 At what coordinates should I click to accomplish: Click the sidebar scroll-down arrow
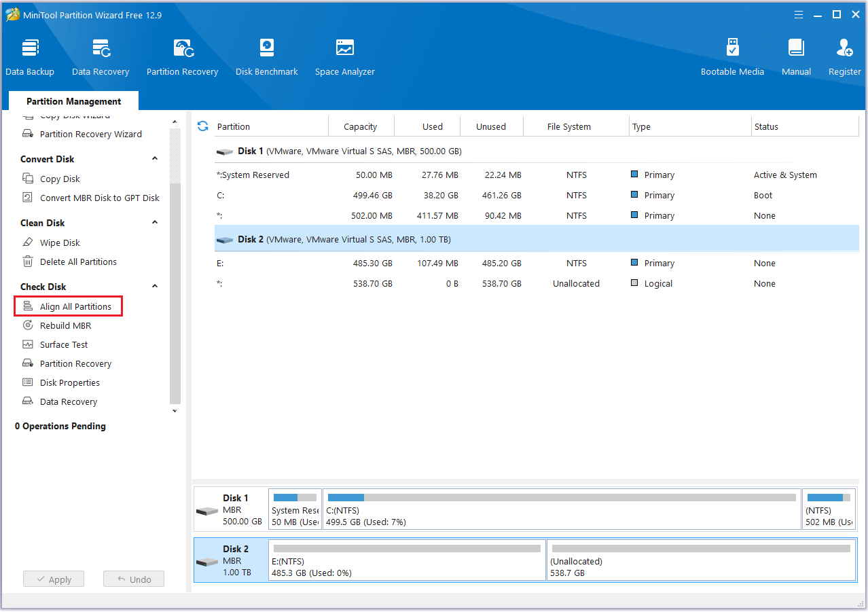(x=175, y=411)
